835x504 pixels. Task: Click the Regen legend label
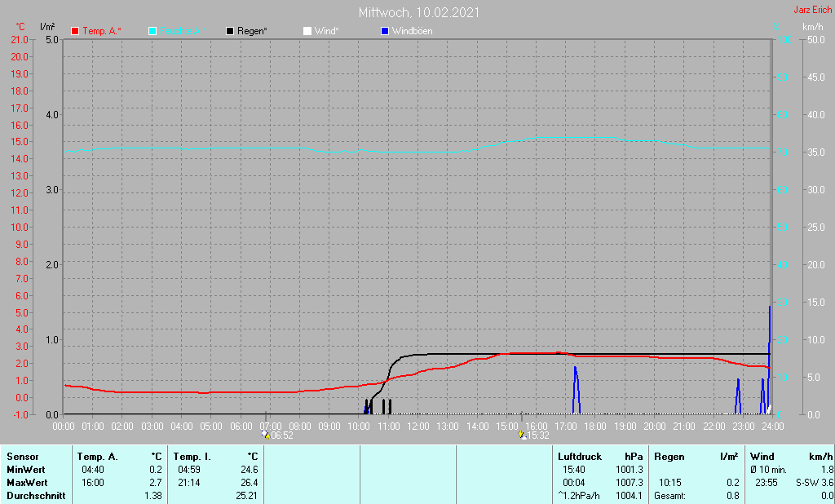(x=252, y=31)
